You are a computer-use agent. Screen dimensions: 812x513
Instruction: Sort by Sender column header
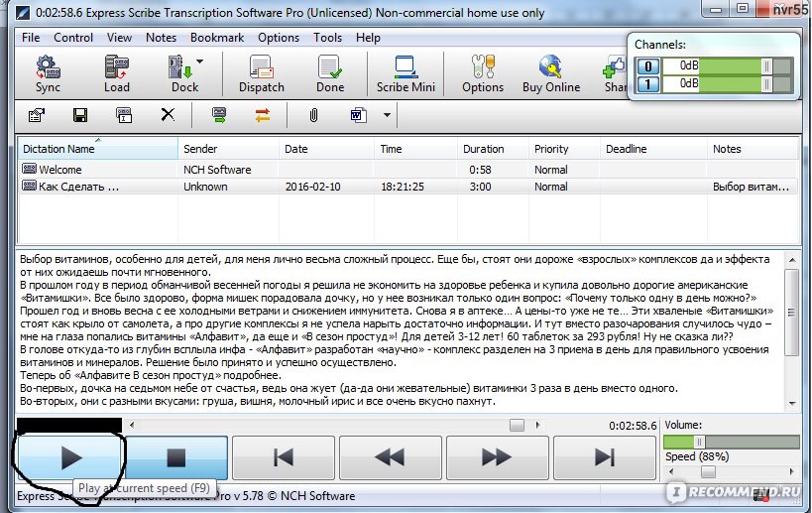click(x=228, y=149)
